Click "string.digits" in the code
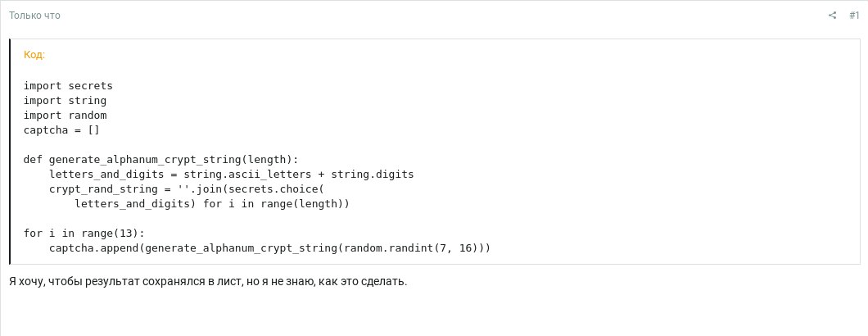This screenshot has width=868, height=336. [373, 175]
